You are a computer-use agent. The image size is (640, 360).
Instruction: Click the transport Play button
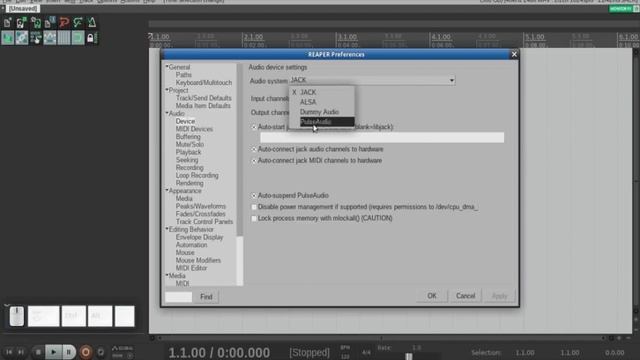(53, 352)
